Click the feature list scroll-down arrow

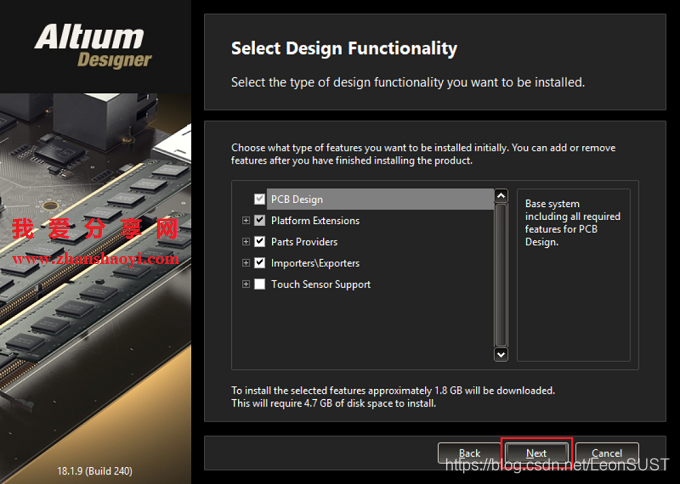(501, 354)
